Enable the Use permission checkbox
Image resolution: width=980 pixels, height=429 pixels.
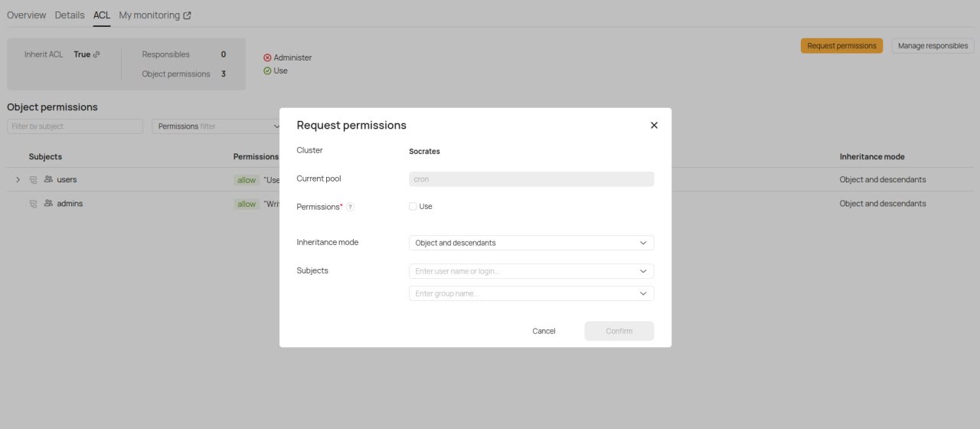(x=413, y=206)
